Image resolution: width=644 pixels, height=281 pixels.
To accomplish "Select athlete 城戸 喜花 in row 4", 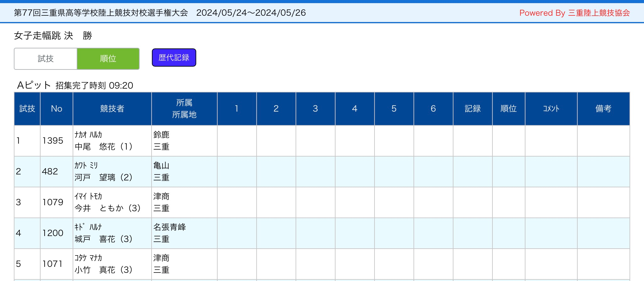I will coord(103,239).
